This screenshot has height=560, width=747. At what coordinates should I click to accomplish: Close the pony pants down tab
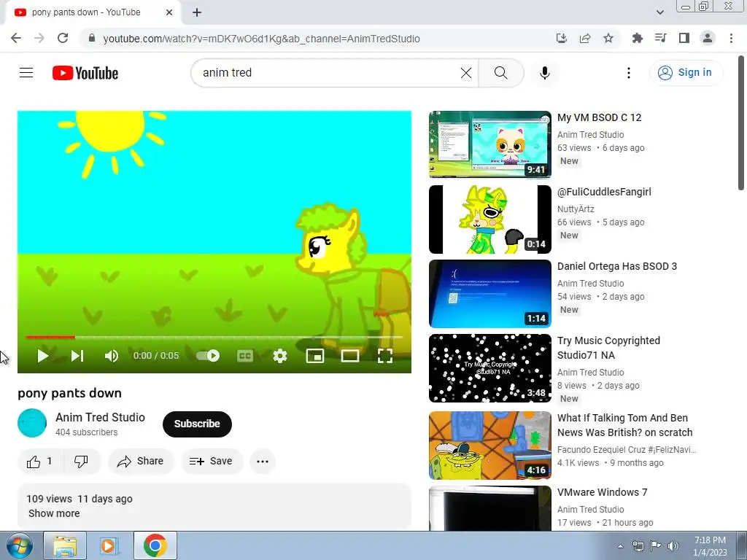coord(169,12)
